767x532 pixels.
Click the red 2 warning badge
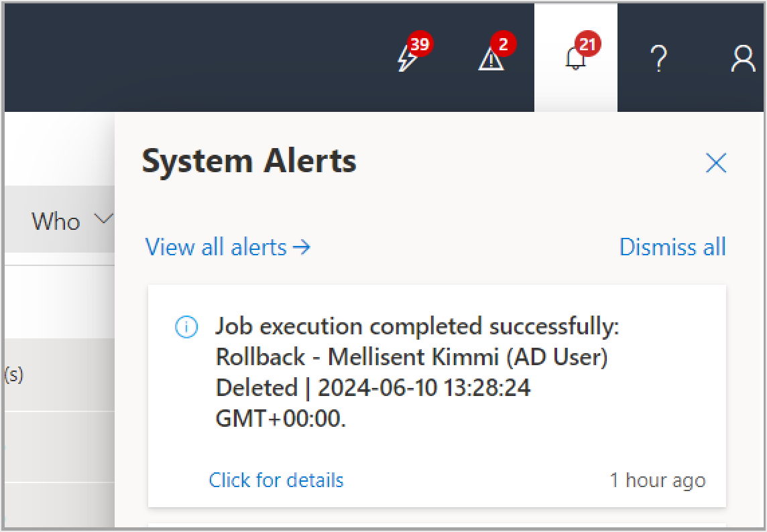pyautogui.click(x=504, y=44)
